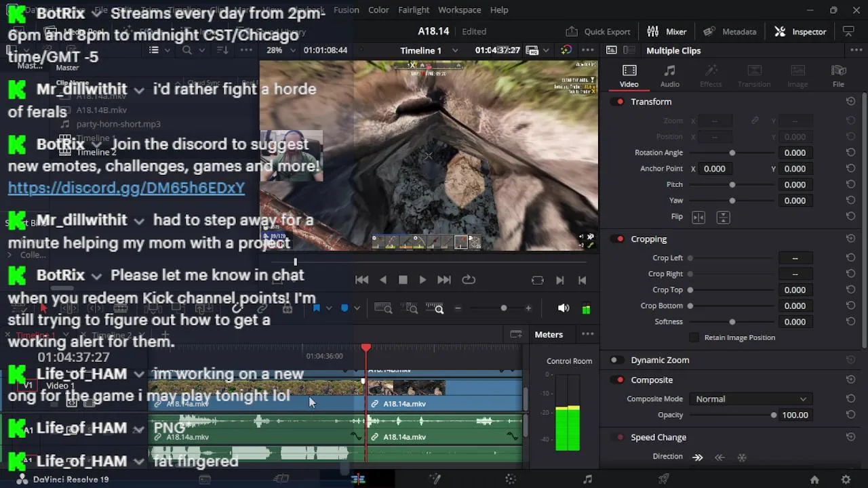Reset the Transform section

pyautogui.click(x=850, y=102)
